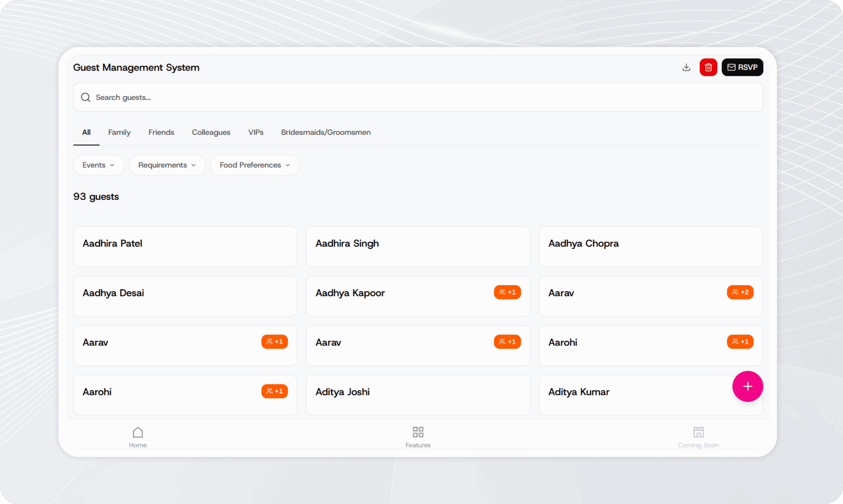Screen dimensions: 843x504
Task: Open the Aadhya Desai guest card
Action: click(185, 296)
